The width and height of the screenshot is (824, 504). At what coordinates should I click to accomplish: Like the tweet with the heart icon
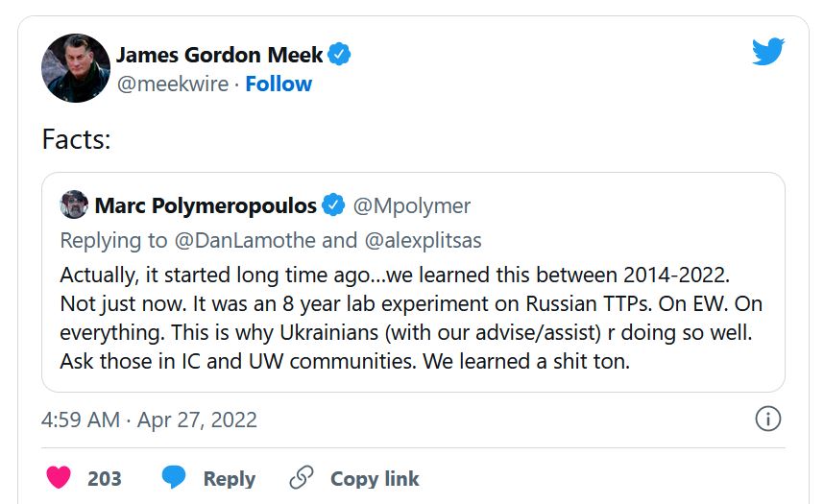[x=59, y=478]
